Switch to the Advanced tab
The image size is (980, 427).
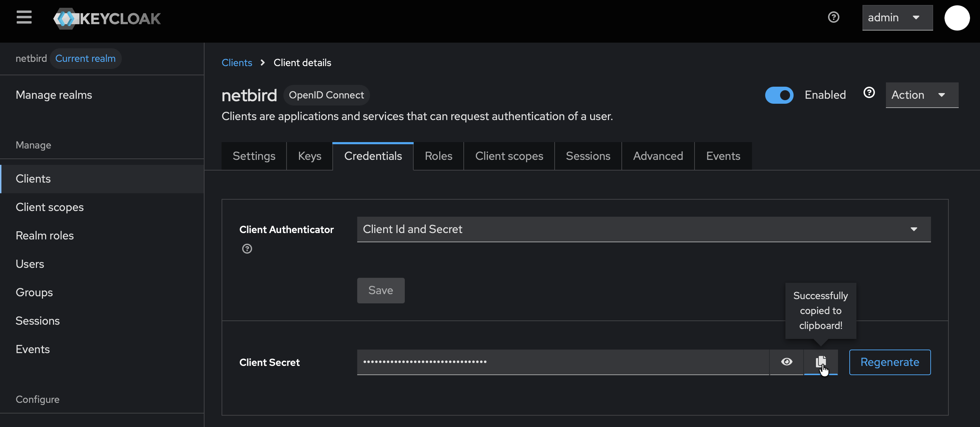click(658, 156)
